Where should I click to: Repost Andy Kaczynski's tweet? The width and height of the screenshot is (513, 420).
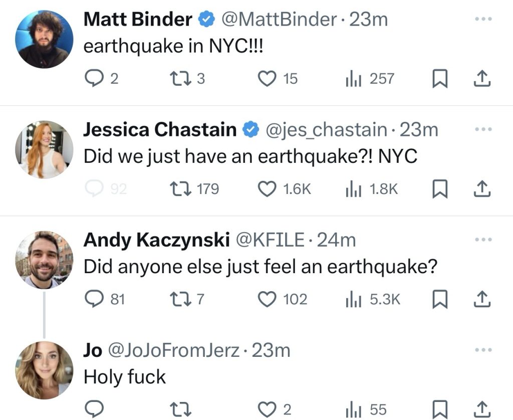point(179,299)
